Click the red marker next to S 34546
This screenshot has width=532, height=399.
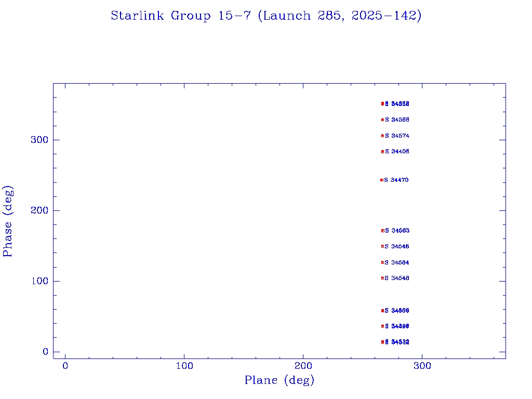pos(382,246)
